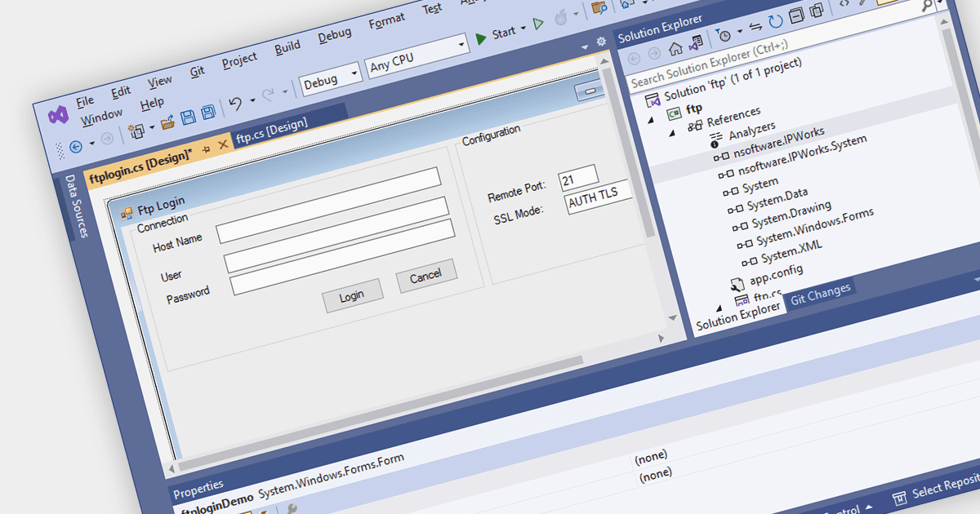Image resolution: width=980 pixels, height=514 pixels.
Task: Open the Build menu
Action: 287,47
